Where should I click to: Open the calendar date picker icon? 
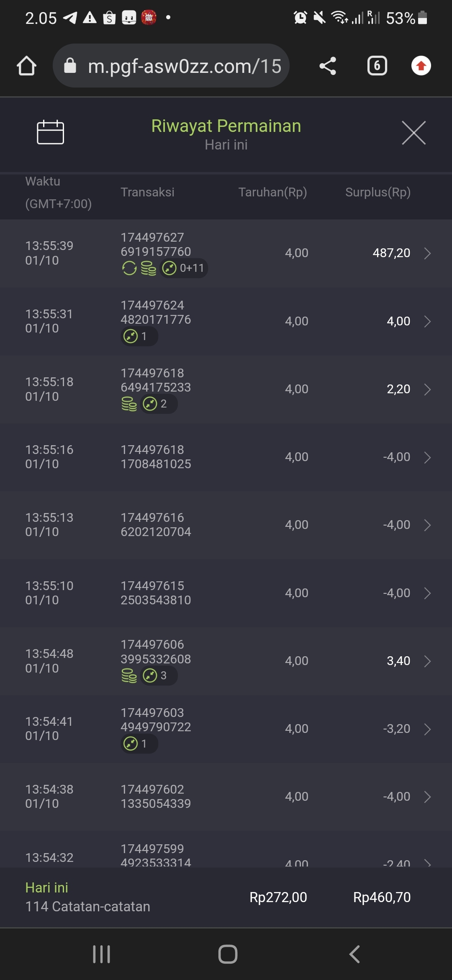point(50,132)
